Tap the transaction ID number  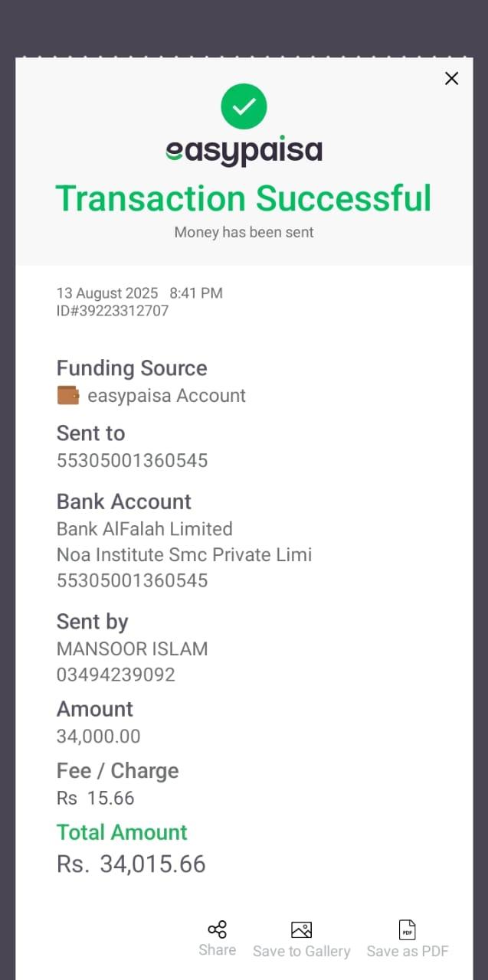tap(113, 311)
